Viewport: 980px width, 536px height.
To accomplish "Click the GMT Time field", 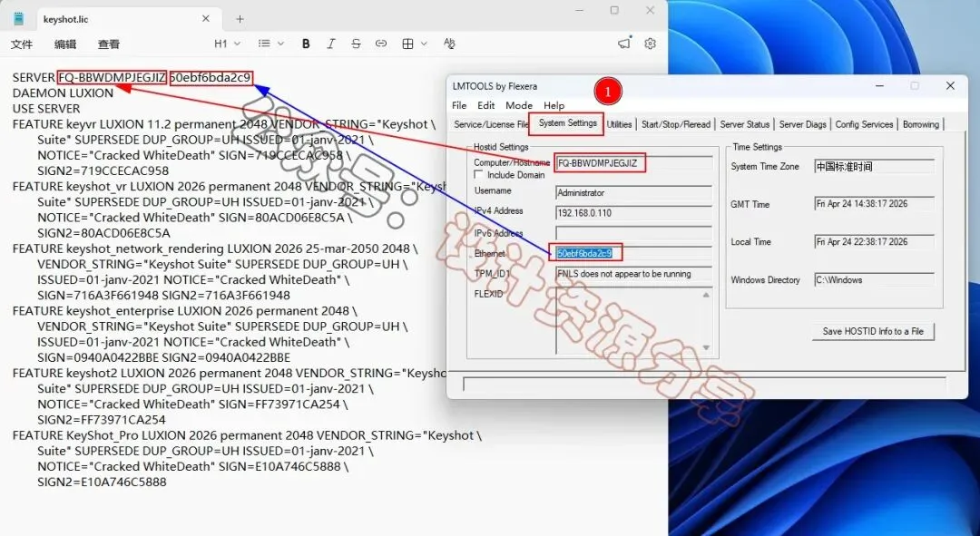I will 875,204.
